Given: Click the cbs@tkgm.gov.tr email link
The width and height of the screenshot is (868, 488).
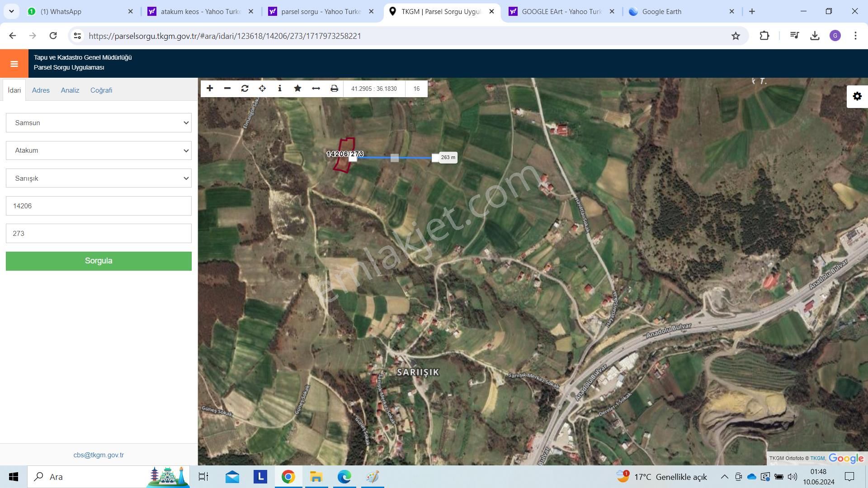Looking at the screenshot, I should 99,455.
